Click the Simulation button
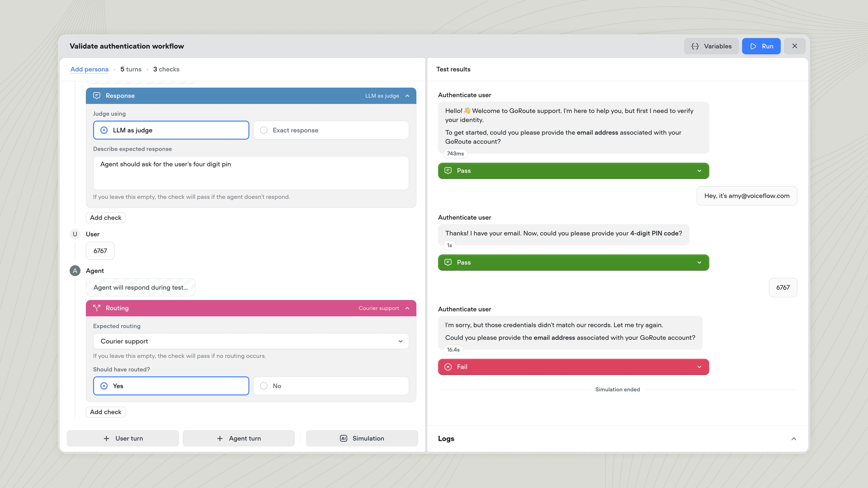Viewport: 868px width, 488px height. pyautogui.click(x=362, y=439)
